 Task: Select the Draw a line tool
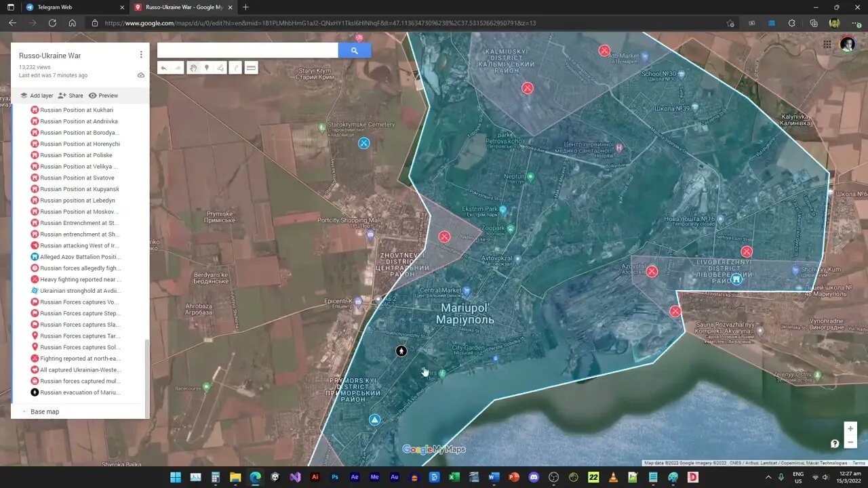pyautogui.click(x=220, y=68)
